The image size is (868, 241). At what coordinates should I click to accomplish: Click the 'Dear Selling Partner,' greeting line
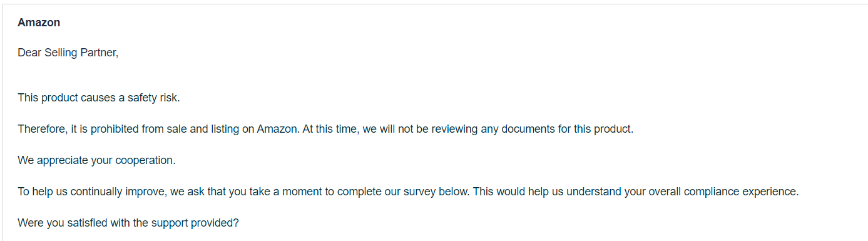click(x=68, y=53)
